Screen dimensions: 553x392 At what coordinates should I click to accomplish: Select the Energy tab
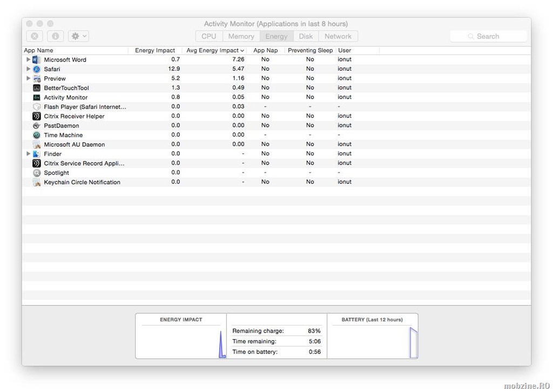276,36
